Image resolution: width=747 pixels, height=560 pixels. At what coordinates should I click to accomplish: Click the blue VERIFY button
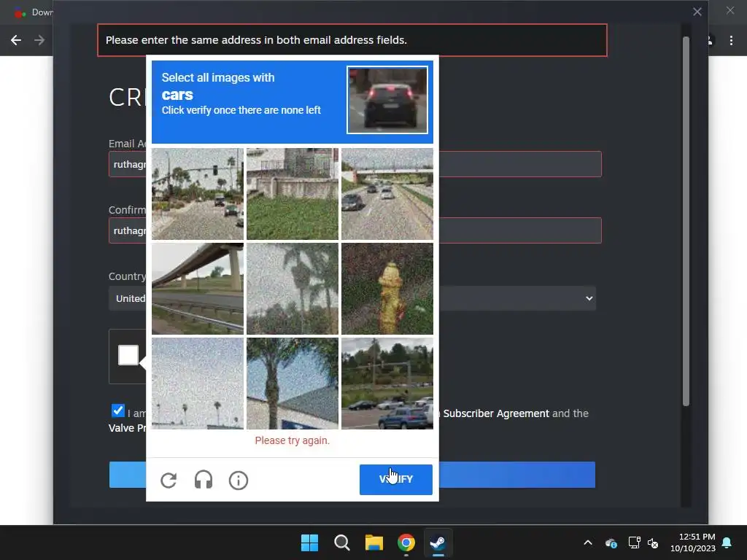click(396, 479)
